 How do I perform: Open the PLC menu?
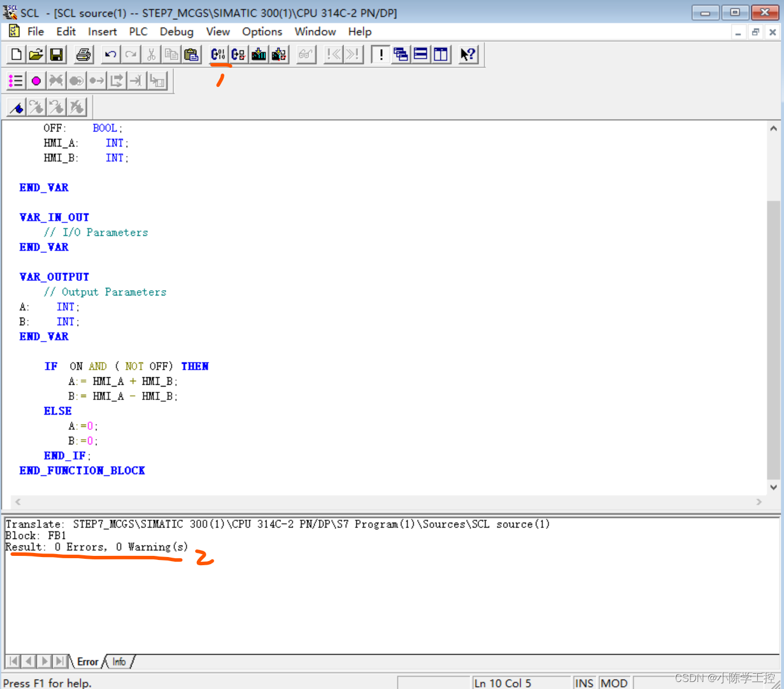(x=138, y=32)
